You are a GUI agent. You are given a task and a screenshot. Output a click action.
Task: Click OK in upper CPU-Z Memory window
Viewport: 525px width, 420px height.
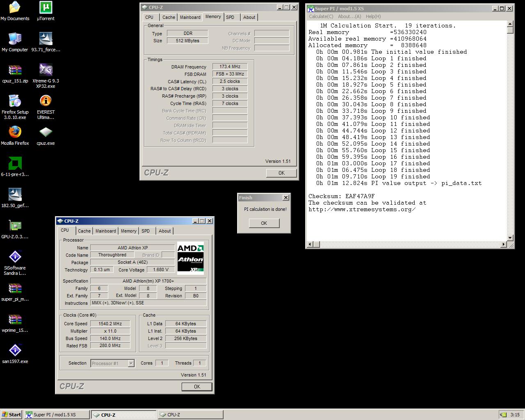click(281, 173)
